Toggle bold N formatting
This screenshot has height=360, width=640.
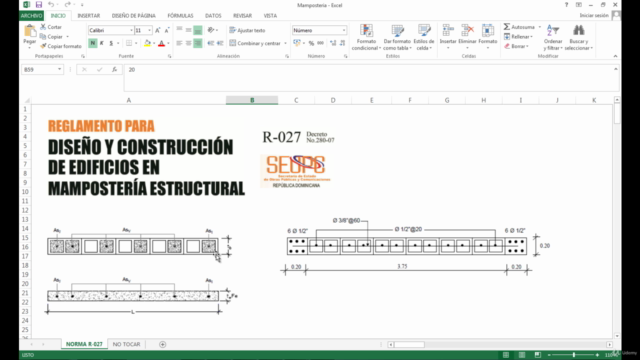[93, 43]
